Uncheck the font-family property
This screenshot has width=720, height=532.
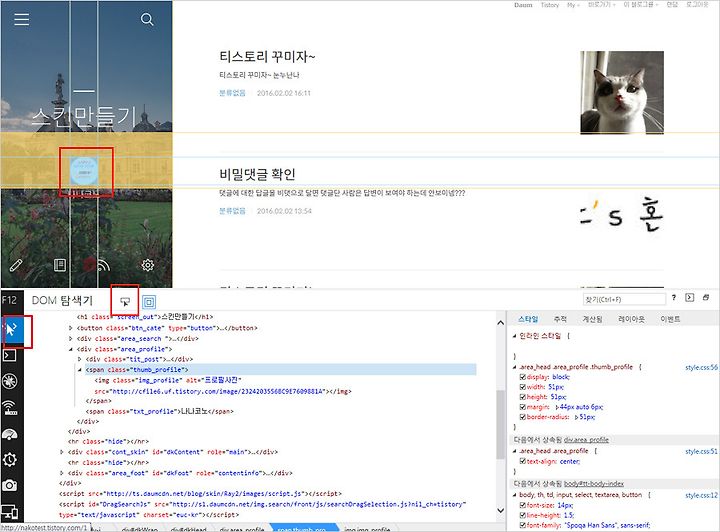pos(523,525)
